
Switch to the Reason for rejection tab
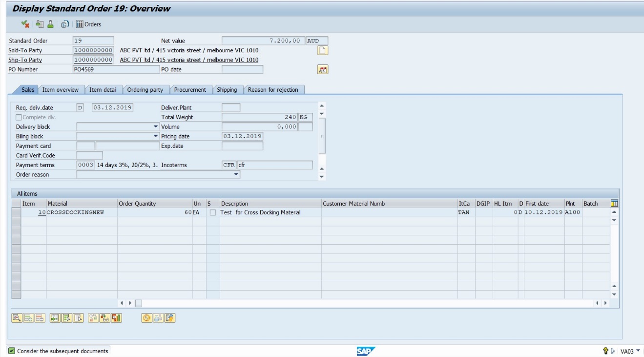coord(273,90)
